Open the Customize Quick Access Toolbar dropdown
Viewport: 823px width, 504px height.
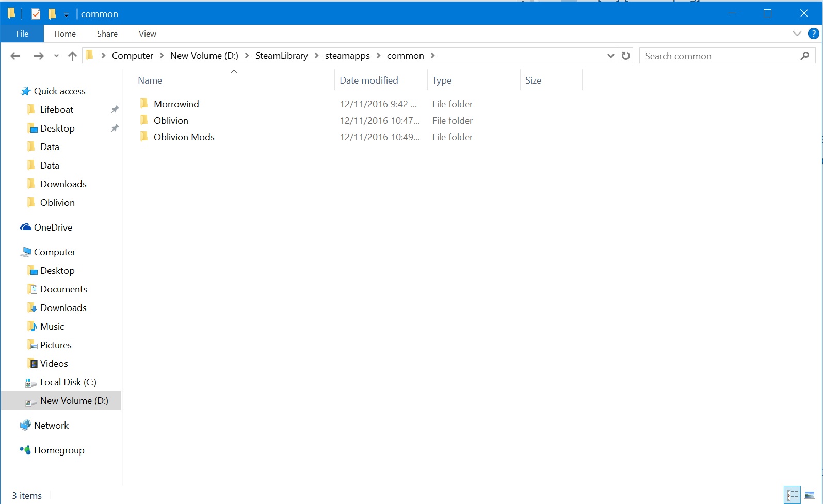(66, 14)
